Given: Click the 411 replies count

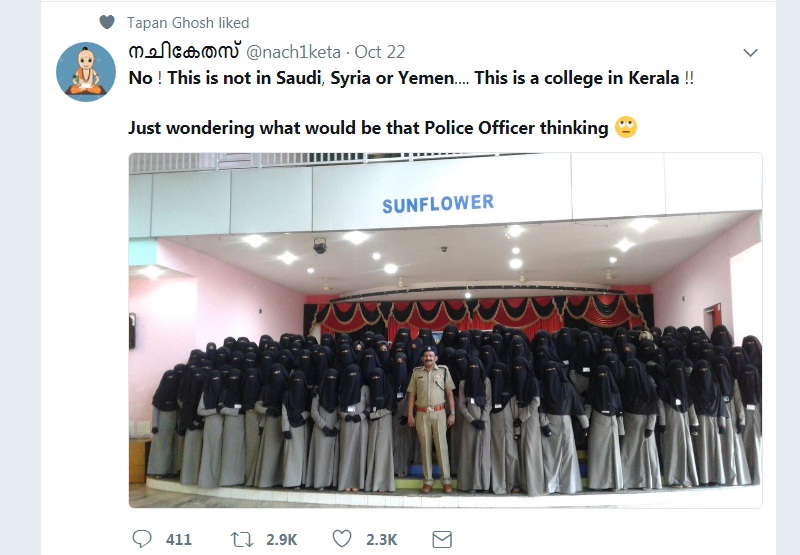Looking at the screenshot, I should point(178,540).
